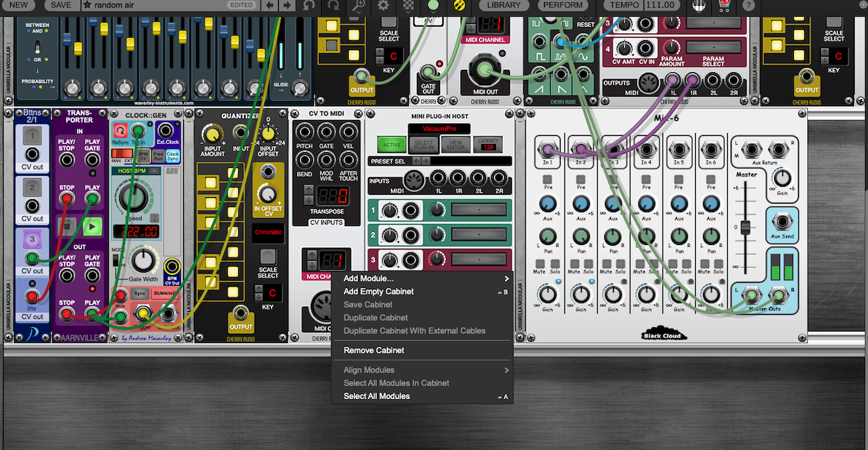Click the Quantizer OUTPUT jack

[x=240, y=313]
